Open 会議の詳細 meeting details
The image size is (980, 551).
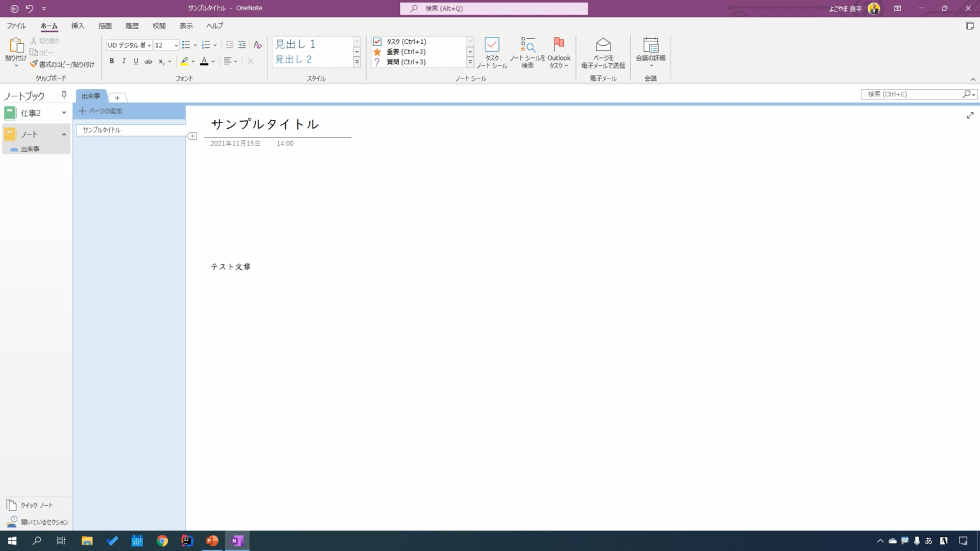click(x=650, y=52)
